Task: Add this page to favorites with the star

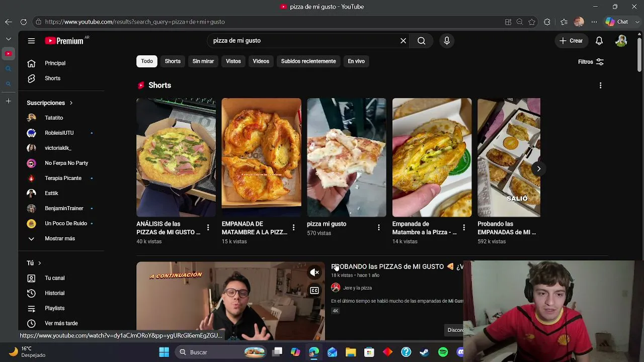Action: click(532, 22)
